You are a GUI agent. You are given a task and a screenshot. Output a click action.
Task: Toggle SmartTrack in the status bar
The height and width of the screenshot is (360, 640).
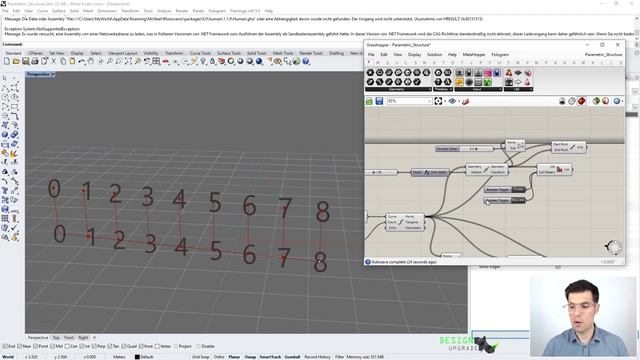270,357
